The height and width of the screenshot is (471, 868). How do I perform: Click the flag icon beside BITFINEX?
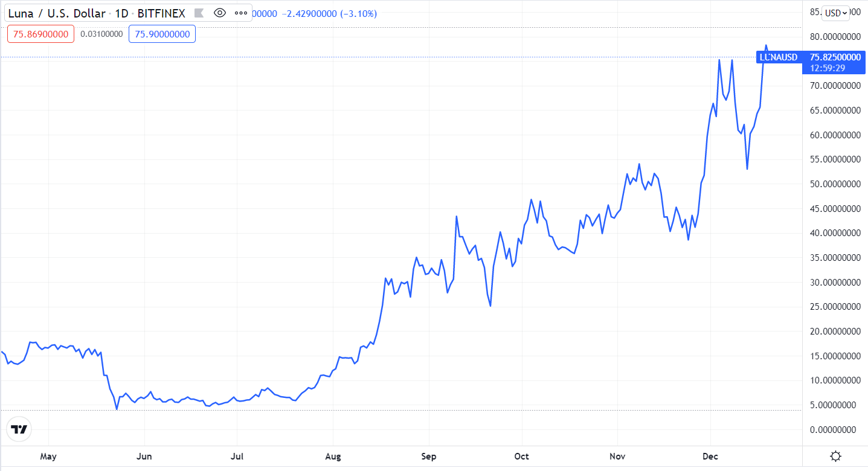coord(199,13)
